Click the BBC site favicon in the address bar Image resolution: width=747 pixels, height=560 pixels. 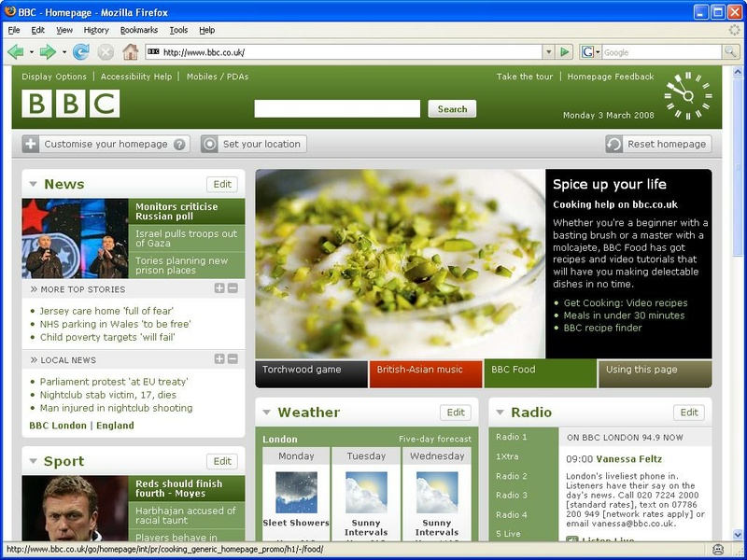coord(153,52)
